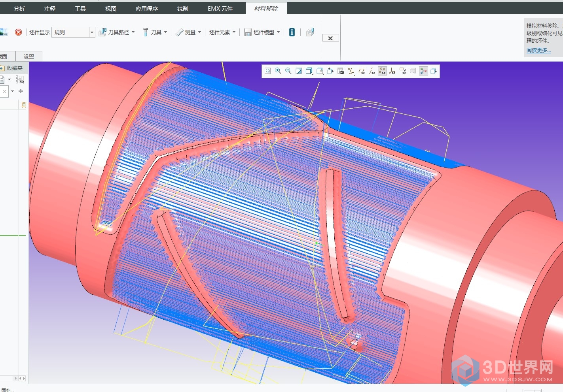Open the 设置 panel tab

pos(29,56)
